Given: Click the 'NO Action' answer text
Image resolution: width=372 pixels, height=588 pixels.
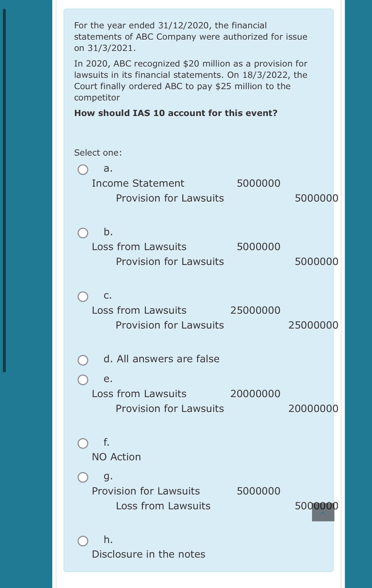Looking at the screenshot, I should (116, 456).
